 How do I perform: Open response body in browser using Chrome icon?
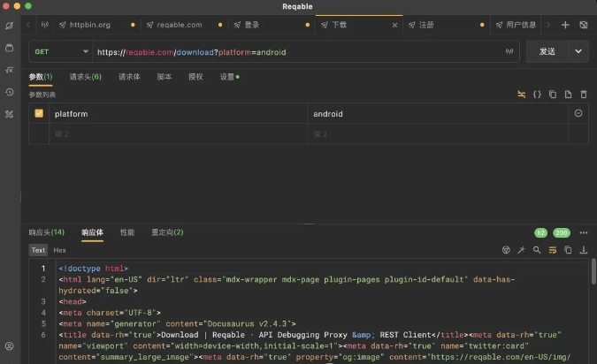[x=506, y=250]
